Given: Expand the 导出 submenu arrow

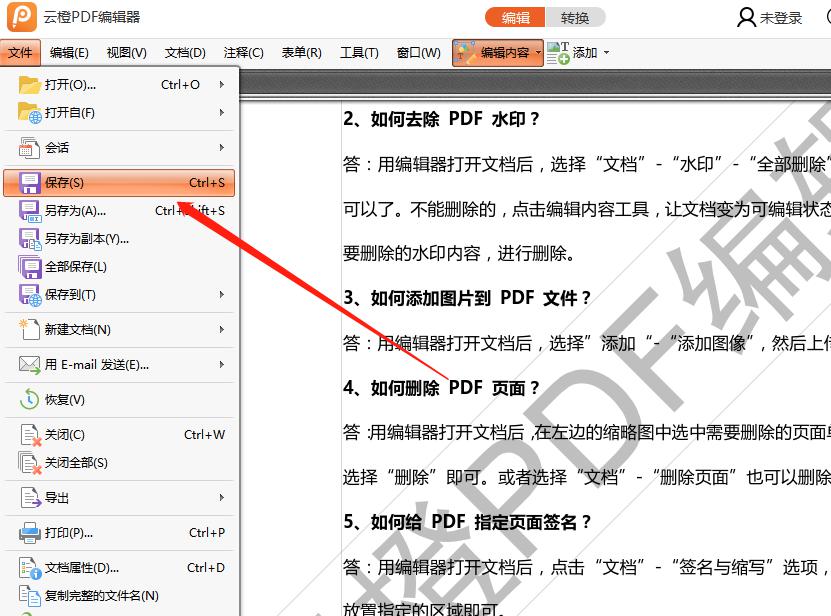Looking at the screenshot, I should tap(222, 497).
